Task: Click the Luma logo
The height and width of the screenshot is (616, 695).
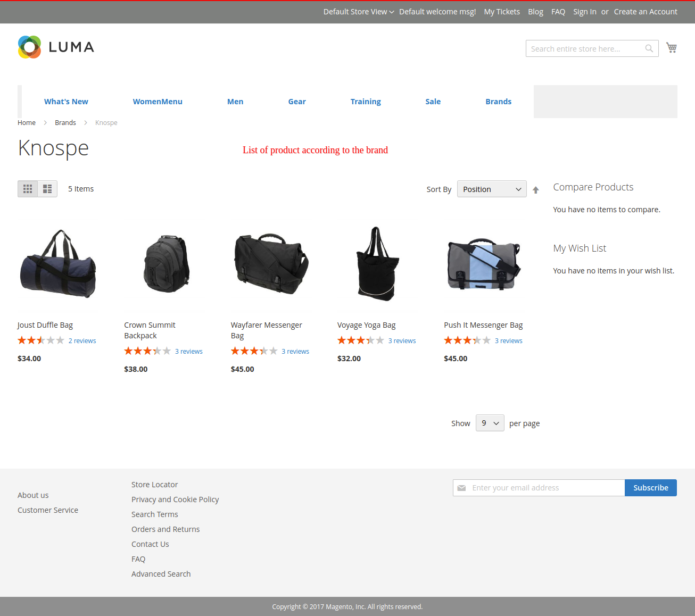Action: click(x=56, y=47)
